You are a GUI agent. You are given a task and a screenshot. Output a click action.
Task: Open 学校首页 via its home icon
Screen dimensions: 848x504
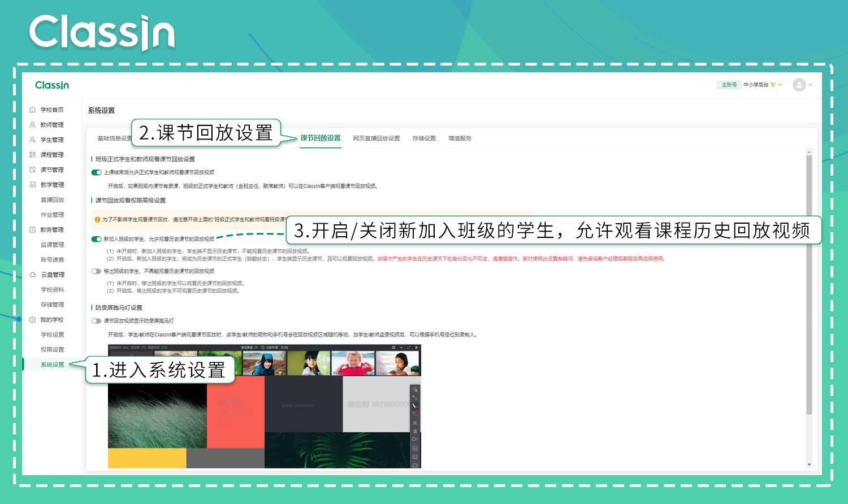pyautogui.click(x=32, y=110)
